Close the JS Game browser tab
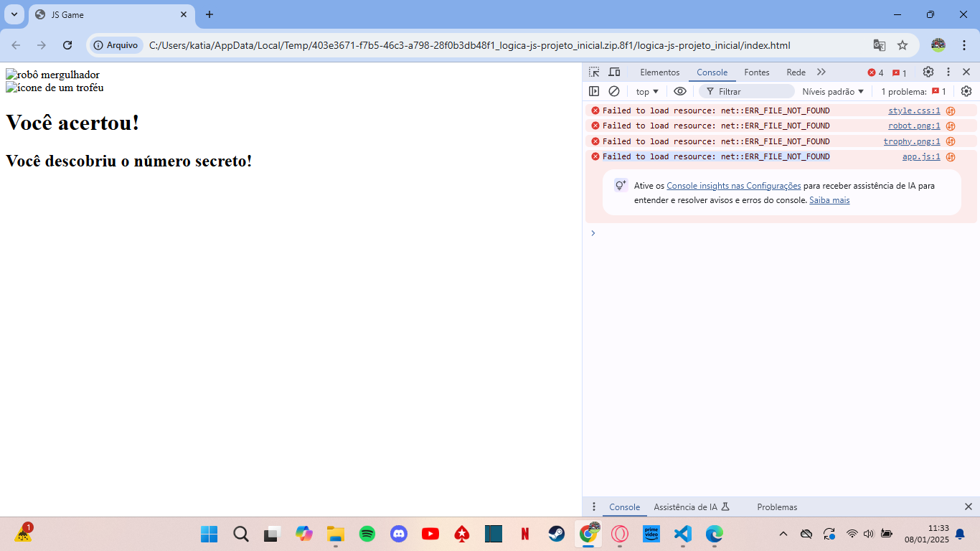Screen dimensions: 980x551 pos(184,14)
